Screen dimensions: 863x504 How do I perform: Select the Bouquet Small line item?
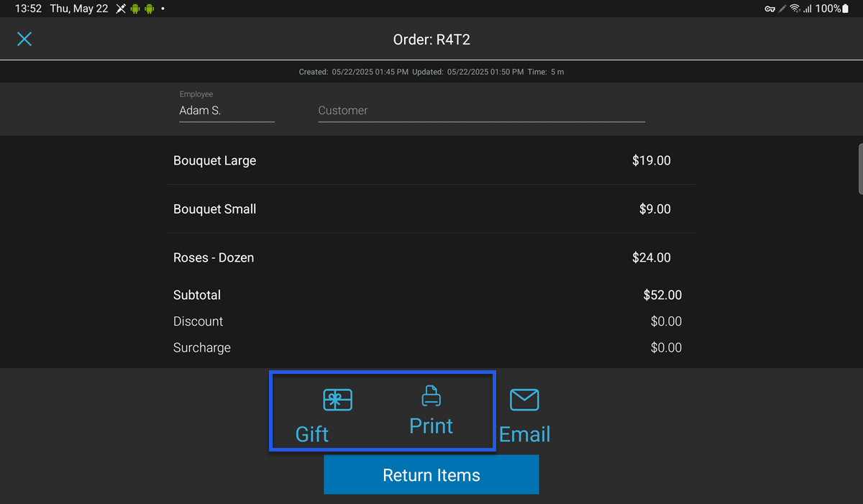431,209
